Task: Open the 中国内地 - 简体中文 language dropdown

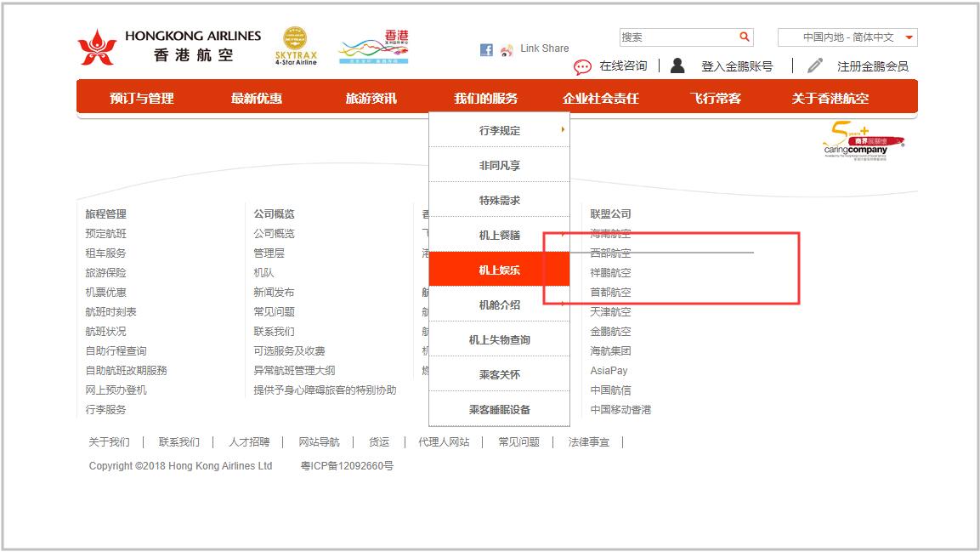Action: pos(847,37)
